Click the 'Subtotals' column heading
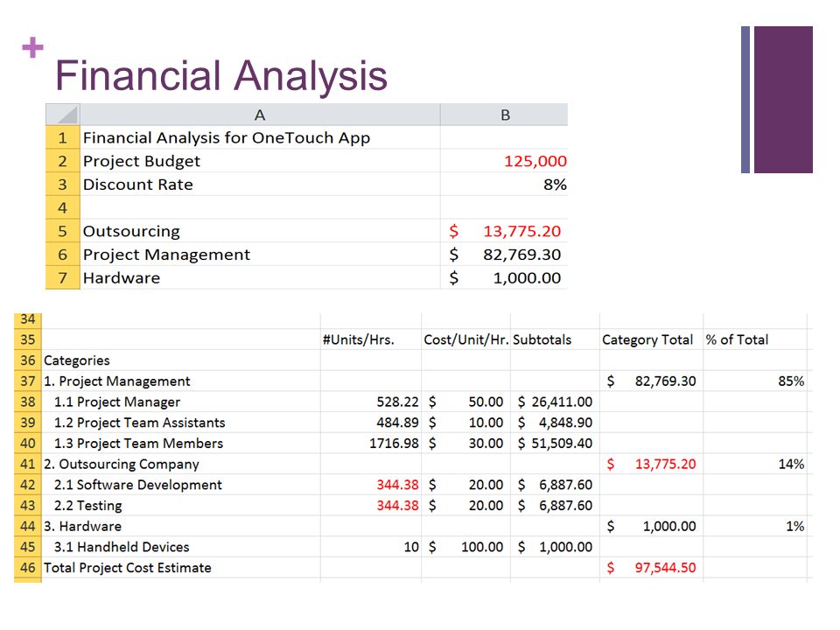The height and width of the screenshot is (630, 840). (x=542, y=339)
